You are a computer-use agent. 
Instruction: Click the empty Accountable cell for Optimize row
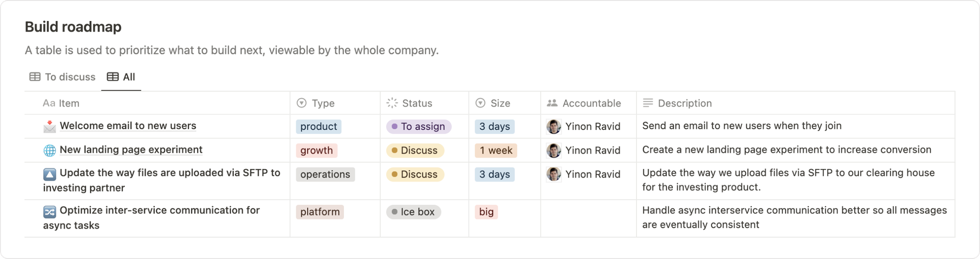pos(588,218)
